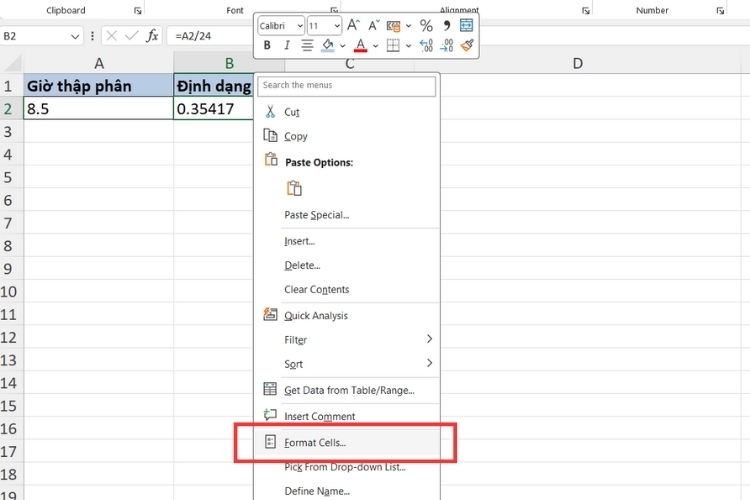The image size is (750, 500).
Task: Click the Bold button in mini toolbar
Action: (267, 45)
